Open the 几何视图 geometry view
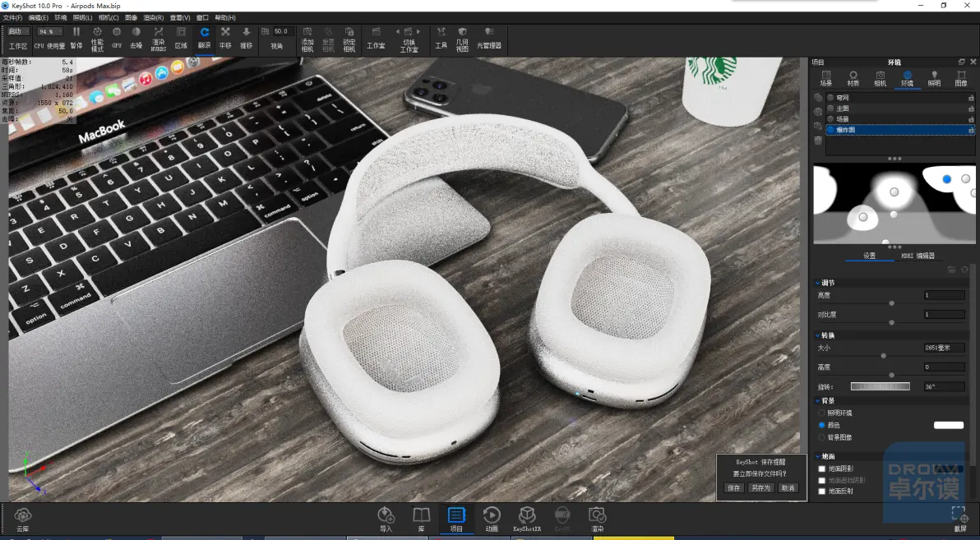 [462, 39]
